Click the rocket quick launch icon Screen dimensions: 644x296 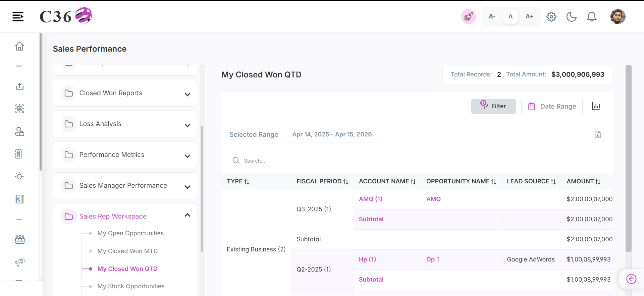point(468,16)
